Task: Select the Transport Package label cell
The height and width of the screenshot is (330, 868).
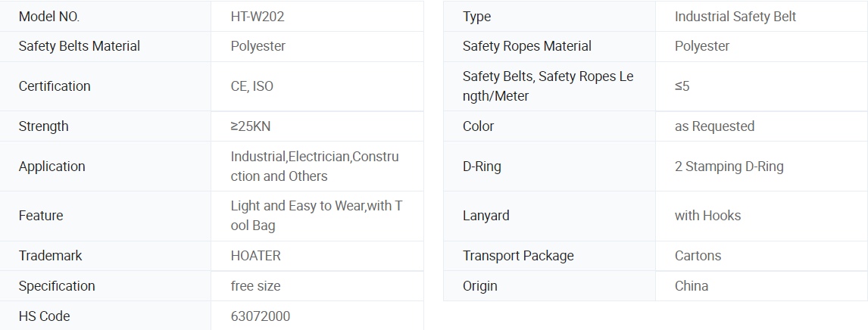Action: pyautogui.click(x=549, y=256)
